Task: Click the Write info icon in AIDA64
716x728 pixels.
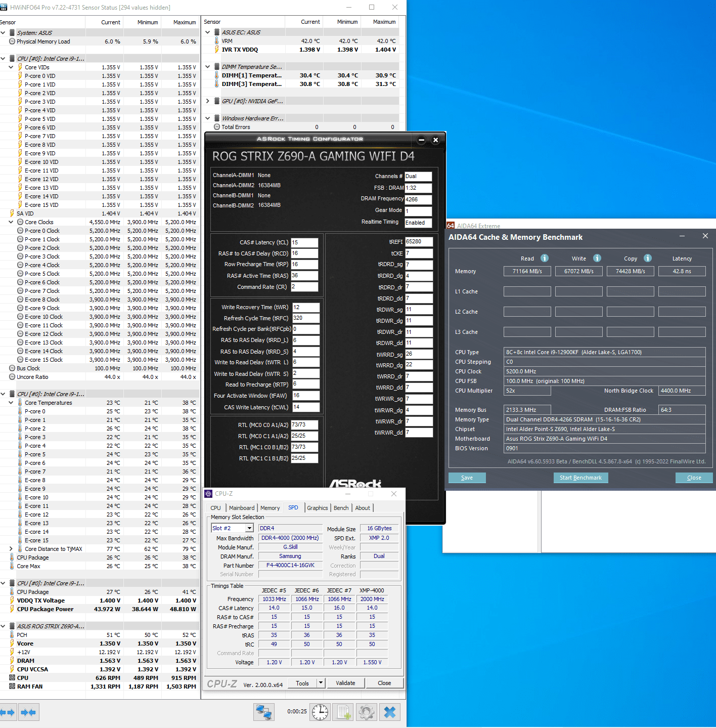Action: click(597, 258)
